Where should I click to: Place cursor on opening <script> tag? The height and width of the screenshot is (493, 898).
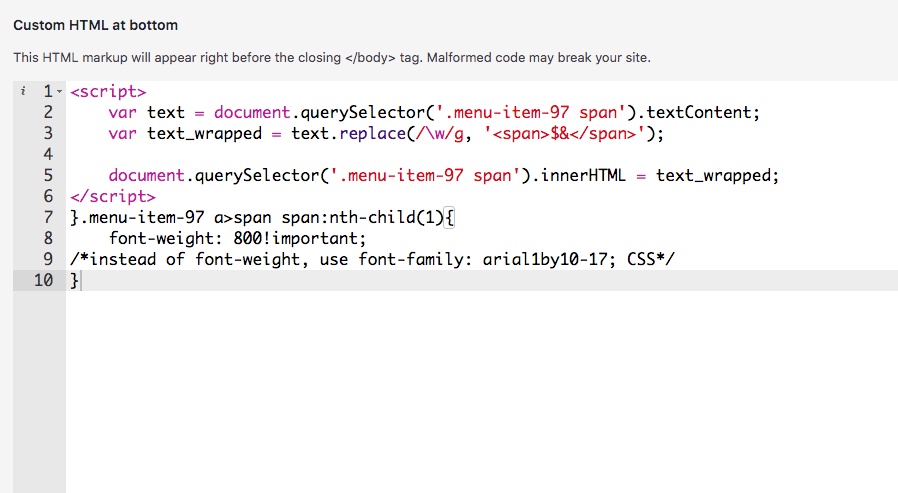109,92
